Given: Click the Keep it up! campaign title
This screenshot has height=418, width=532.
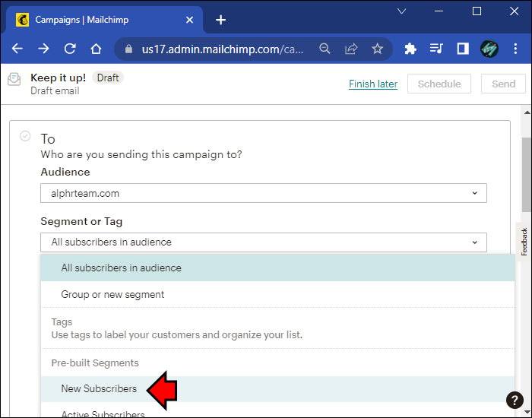Looking at the screenshot, I should tap(58, 78).
